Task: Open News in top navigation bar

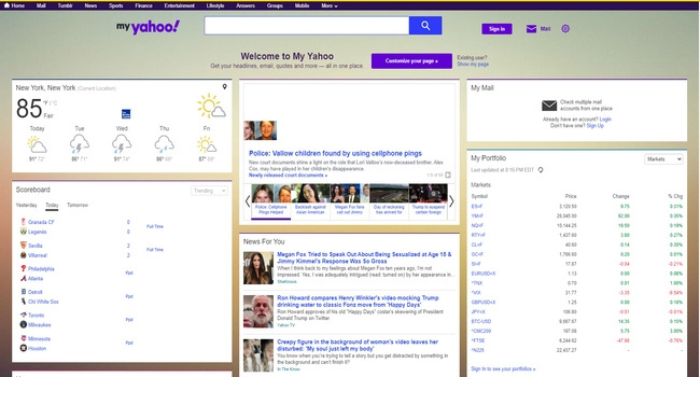Action: coord(91,6)
